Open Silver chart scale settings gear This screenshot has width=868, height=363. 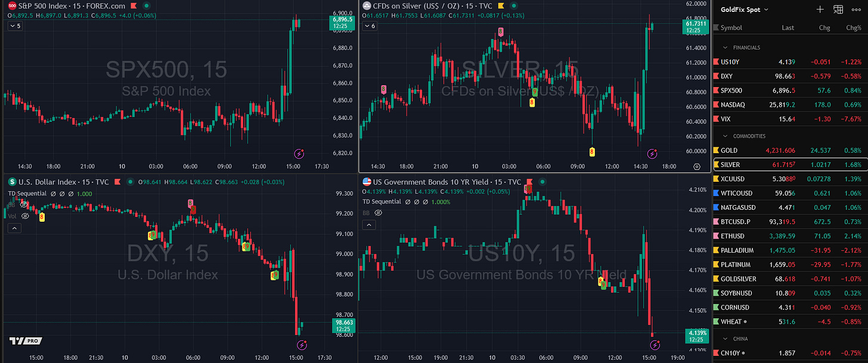(x=697, y=167)
